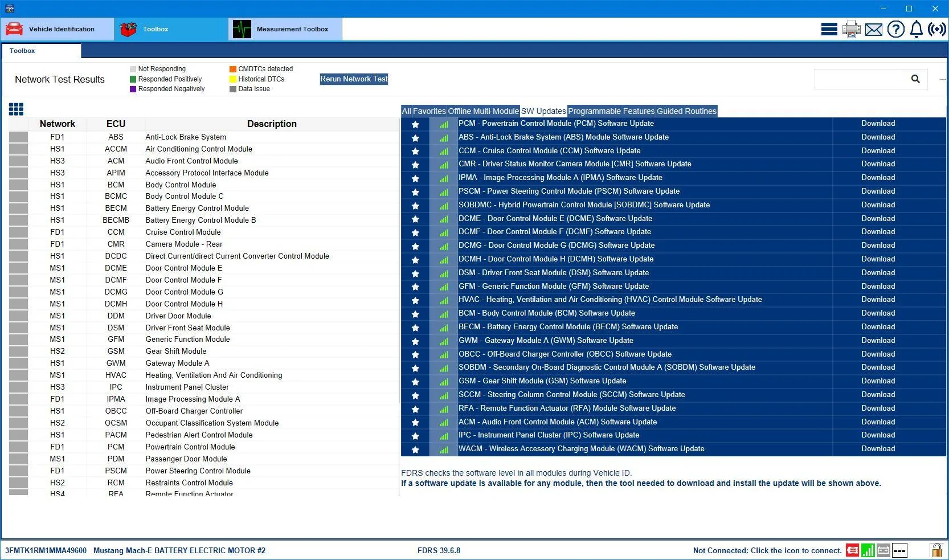Click the Network column header
Image resolution: width=949 pixels, height=560 pixels.
pyautogui.click(x=57, y=124)
